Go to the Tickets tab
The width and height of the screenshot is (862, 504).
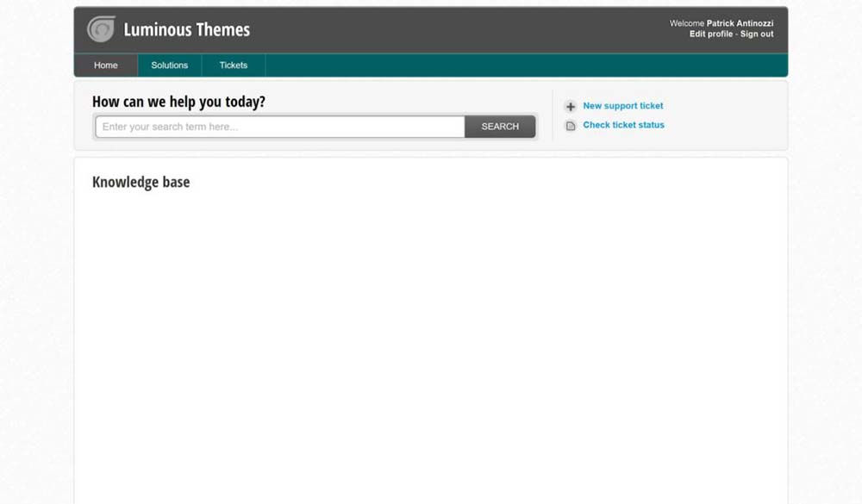pos(234,65)
